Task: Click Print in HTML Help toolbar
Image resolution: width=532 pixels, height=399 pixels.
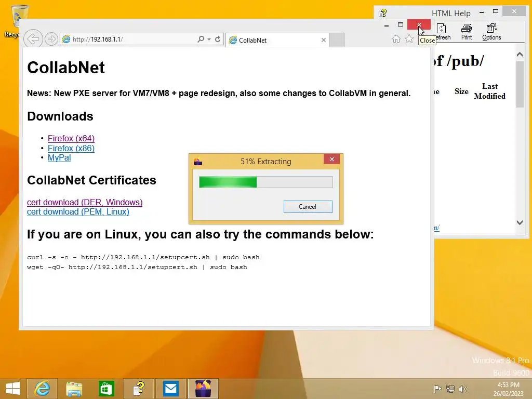Action: click(467, 32)
